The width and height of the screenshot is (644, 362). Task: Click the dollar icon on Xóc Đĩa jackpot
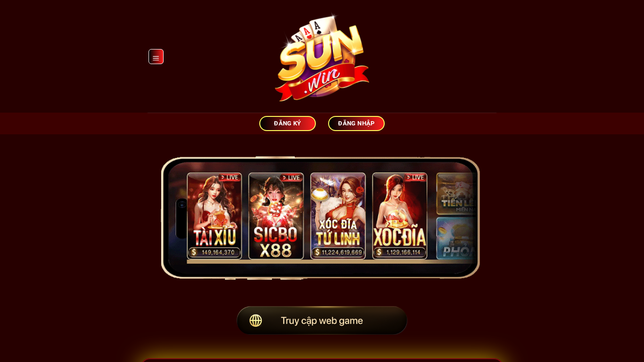[x=379, y=253]
